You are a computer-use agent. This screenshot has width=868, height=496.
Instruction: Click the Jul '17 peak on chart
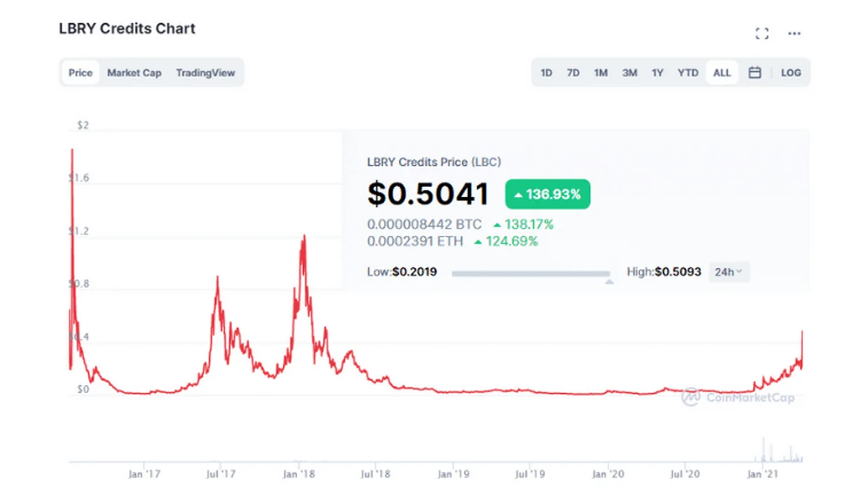(217, 278)
